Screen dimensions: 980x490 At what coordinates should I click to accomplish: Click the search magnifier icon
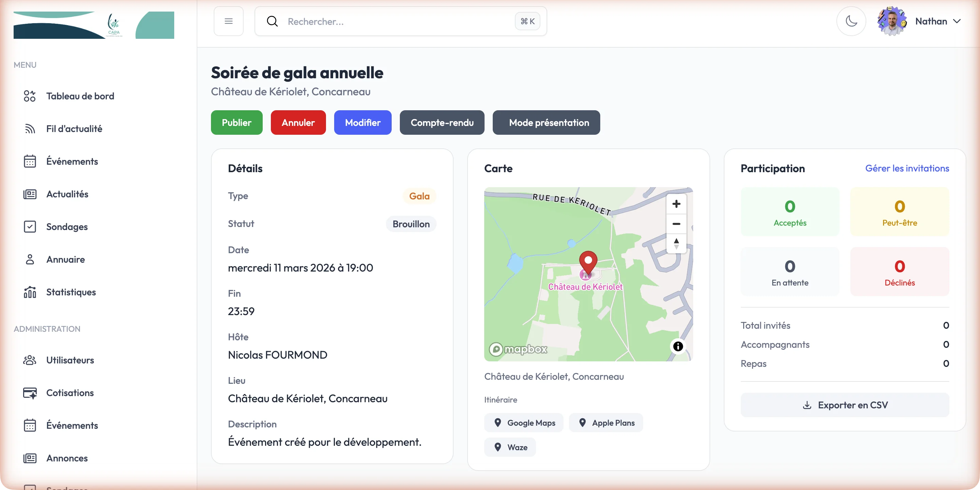coord(272,21)
